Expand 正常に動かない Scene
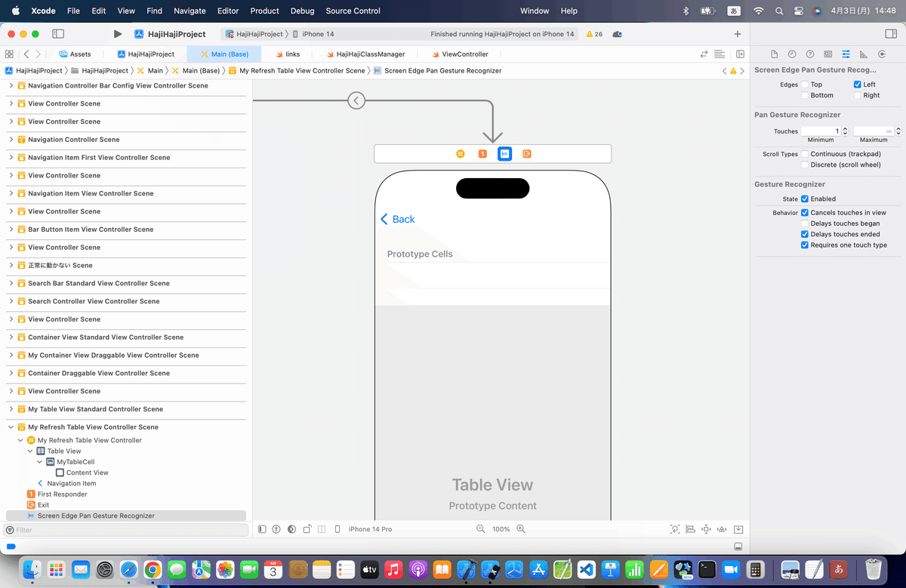The image size is (906, 588). pos(11,266)
